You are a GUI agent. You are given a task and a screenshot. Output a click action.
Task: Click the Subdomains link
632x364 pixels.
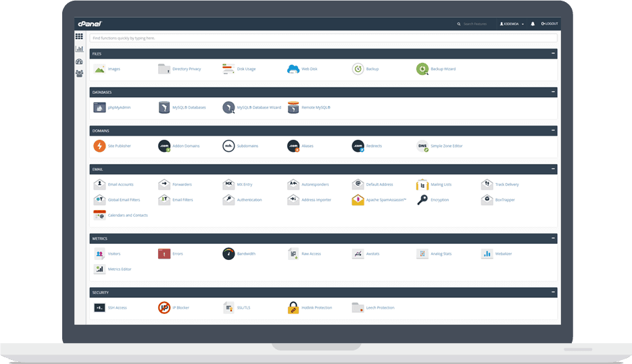click(247, 146)
